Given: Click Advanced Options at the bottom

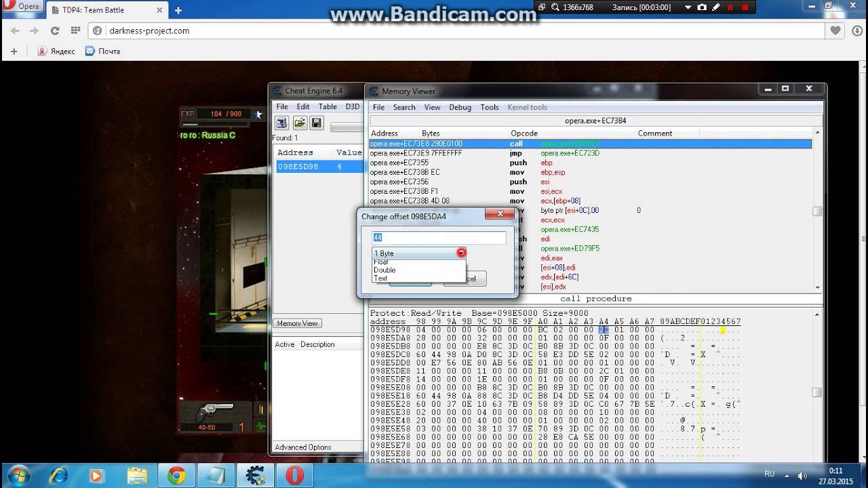Looking at the screenshot, I should click(x=303, y=447).
